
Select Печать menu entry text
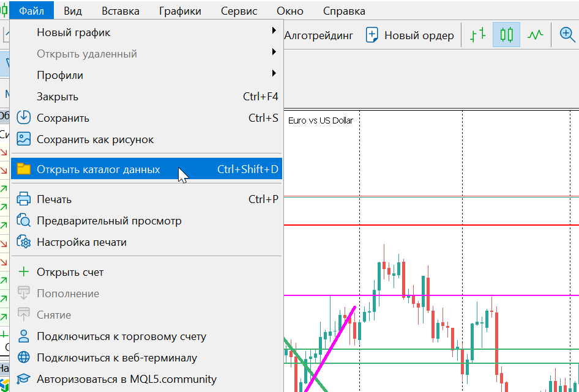coord(54,199)
